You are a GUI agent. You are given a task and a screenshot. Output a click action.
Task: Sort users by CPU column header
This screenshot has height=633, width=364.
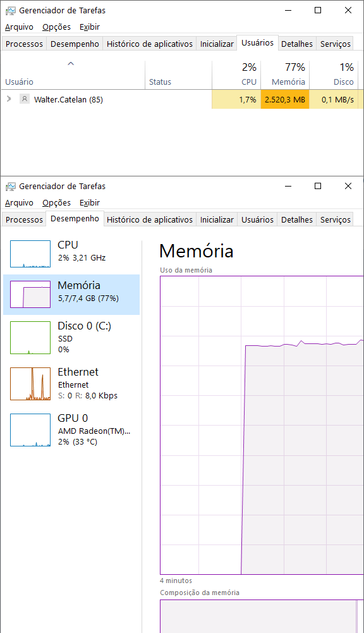(x=236, y=75)
